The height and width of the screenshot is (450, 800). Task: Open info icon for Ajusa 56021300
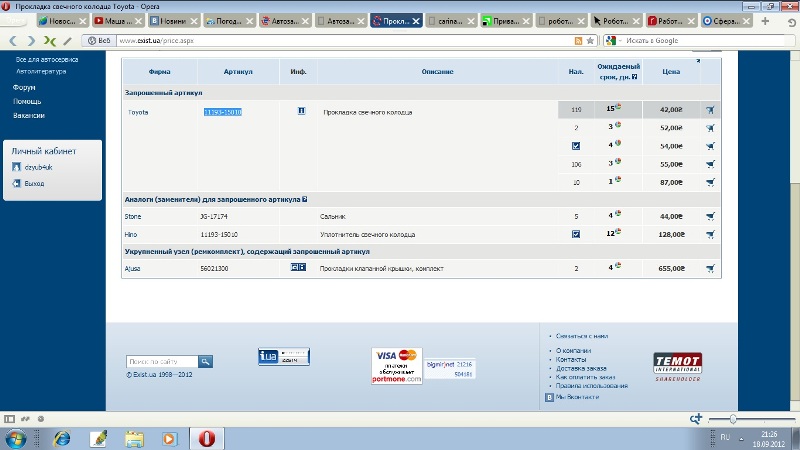click(x=298, y=268)
